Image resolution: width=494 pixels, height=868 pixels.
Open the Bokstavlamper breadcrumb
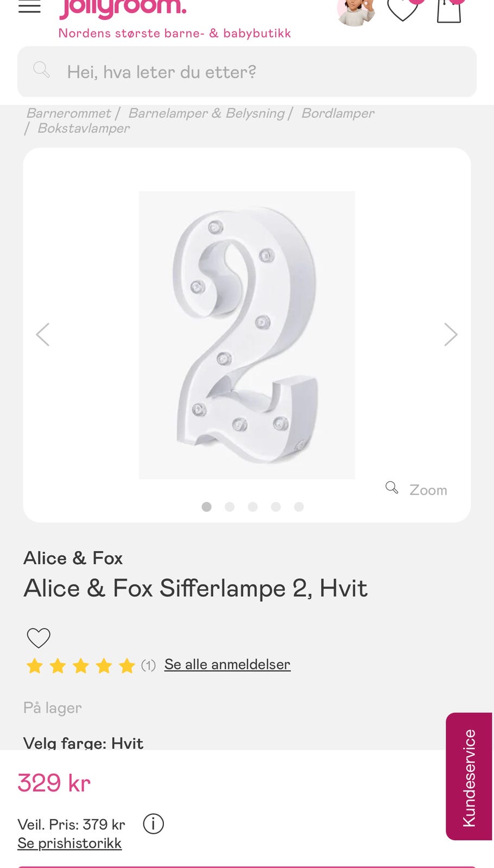(x=84, y=128)
